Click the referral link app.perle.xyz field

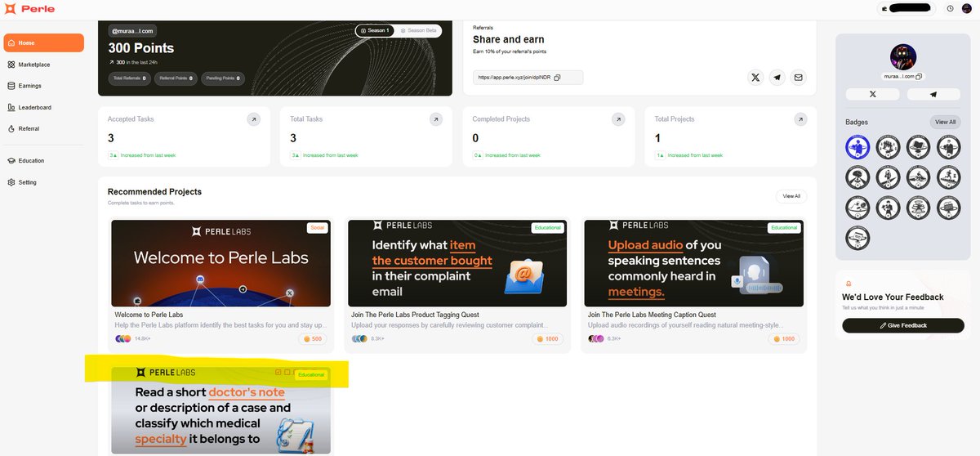coord(528,78)
